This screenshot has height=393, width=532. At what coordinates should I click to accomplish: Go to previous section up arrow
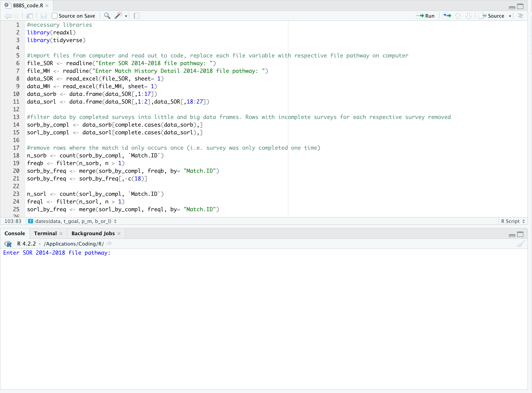point(458,16)
